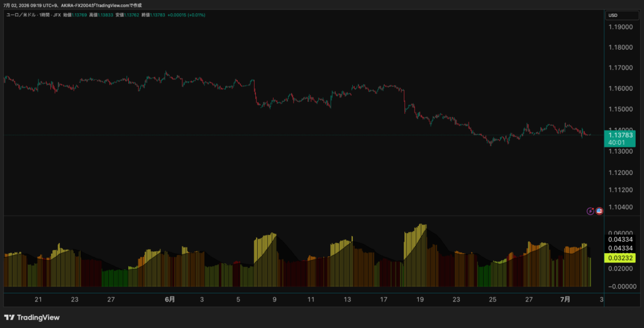The image size is (644, 328).
Task: Click the US flag economic event icon
Action: tap(599, 212)
